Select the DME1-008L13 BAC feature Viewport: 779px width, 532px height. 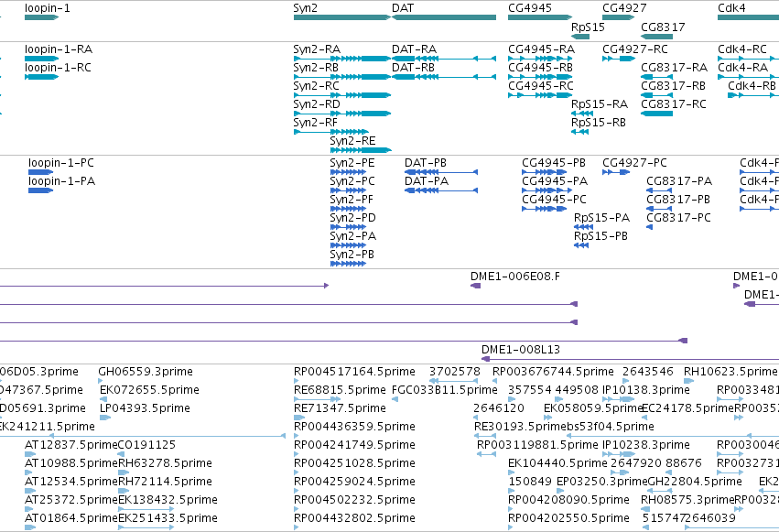point(630,359)
